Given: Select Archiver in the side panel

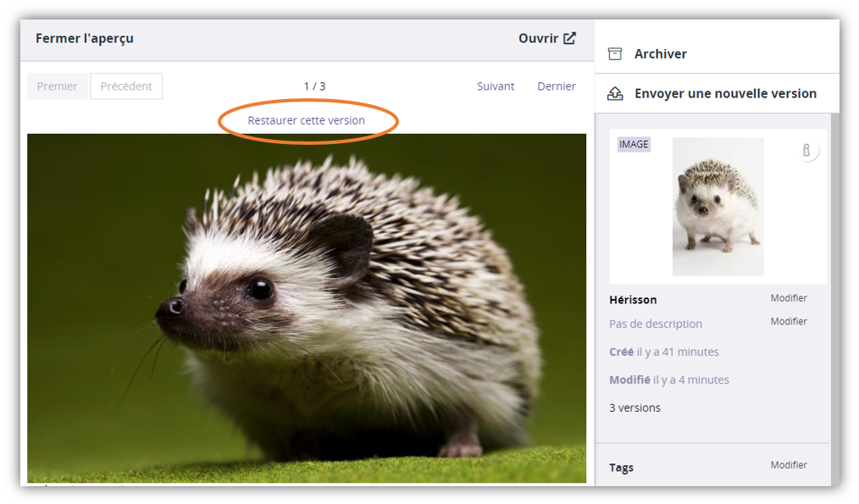Looking at the screenshot, I should 660,53.
